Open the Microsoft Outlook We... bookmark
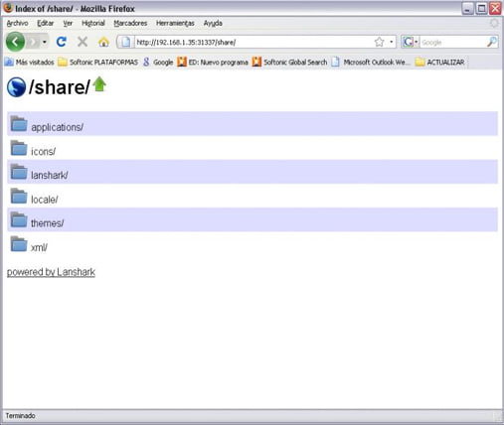Screen dimensions: 504x425 pos(371,62)
